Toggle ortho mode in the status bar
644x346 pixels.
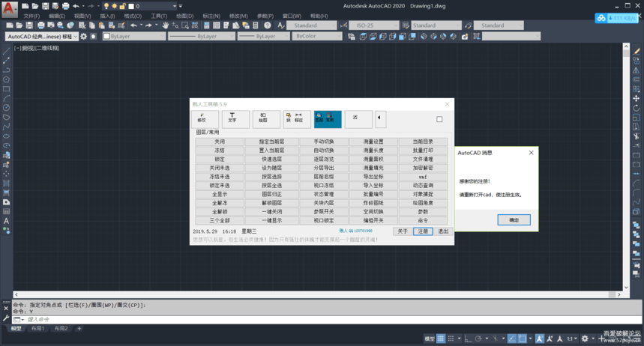tap(468, 339)
